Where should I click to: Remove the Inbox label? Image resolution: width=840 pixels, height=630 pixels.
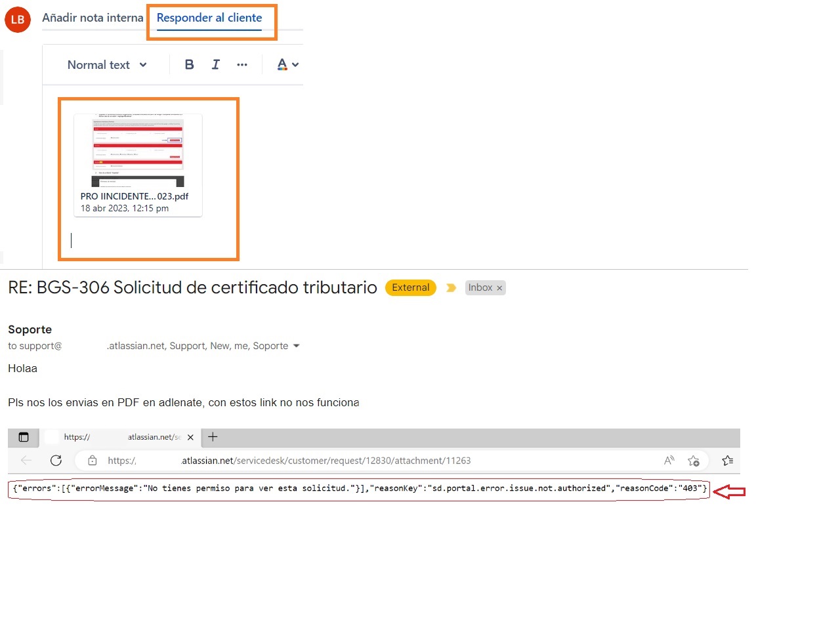(499, 288)
